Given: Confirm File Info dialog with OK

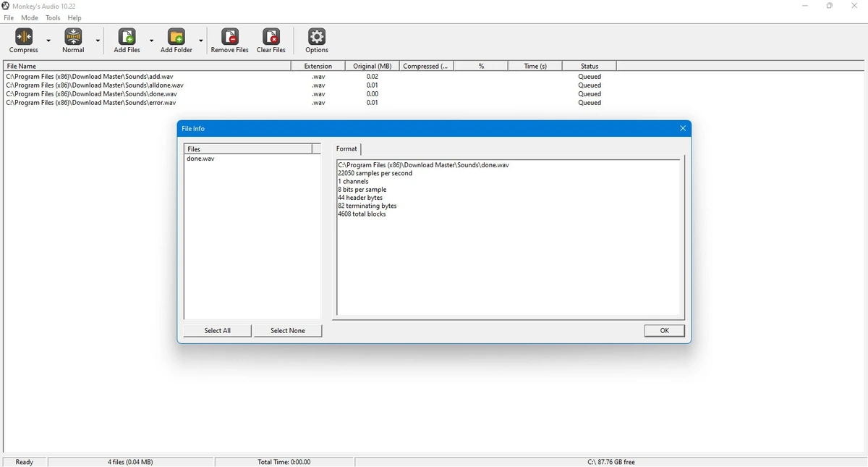Looking at the screenshot, I should click(x=665, y=330).
